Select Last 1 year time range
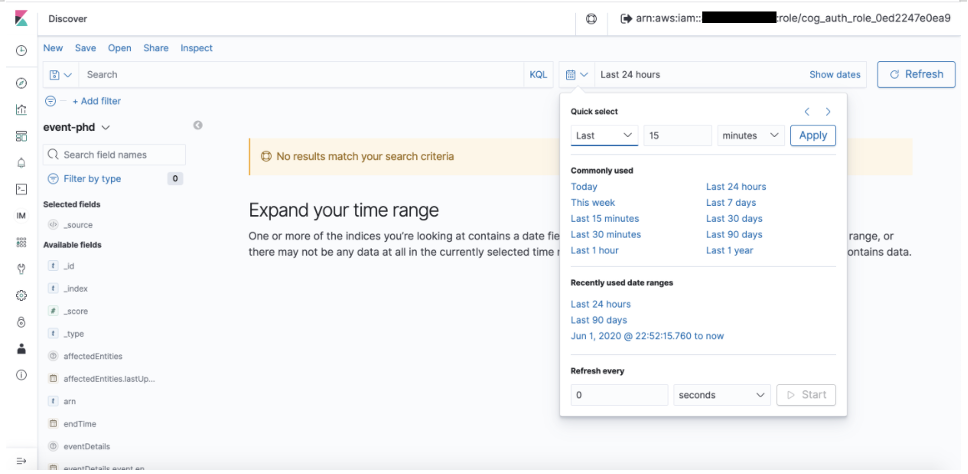The height and width of the screenshot is (474, 968). coord(730,251)
